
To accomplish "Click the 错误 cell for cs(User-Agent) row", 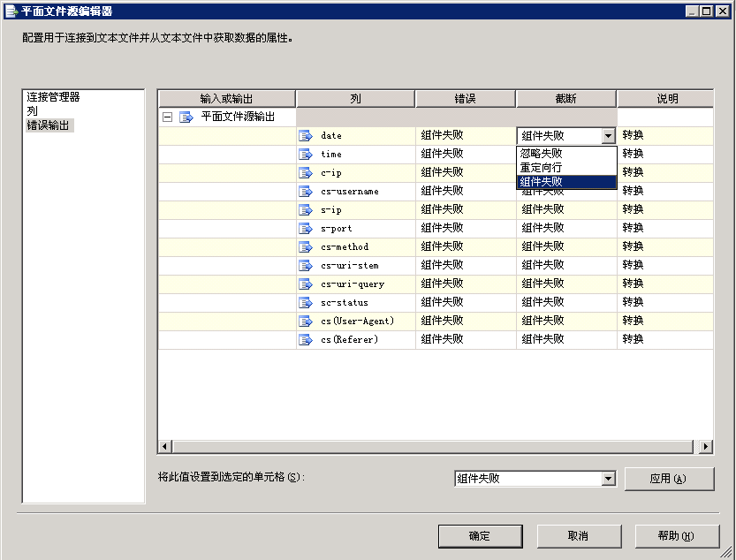I will 466,322.
